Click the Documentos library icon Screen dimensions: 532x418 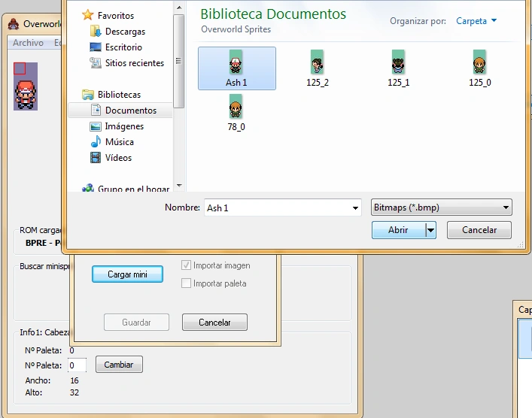coord(96,110)
